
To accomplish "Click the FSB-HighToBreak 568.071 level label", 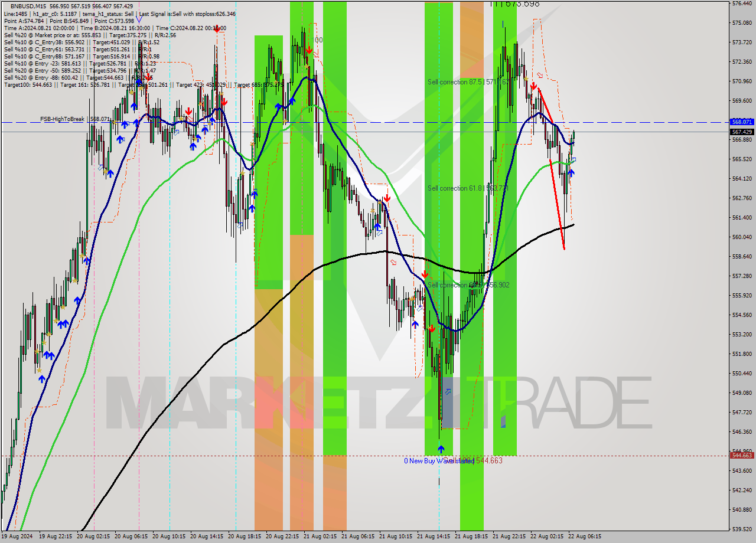I will pyautogui.click(x=75, y=119).
